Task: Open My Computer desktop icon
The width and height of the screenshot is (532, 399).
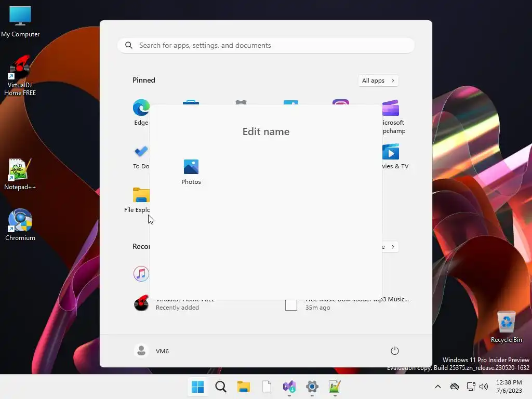Action: coord(20,21)
